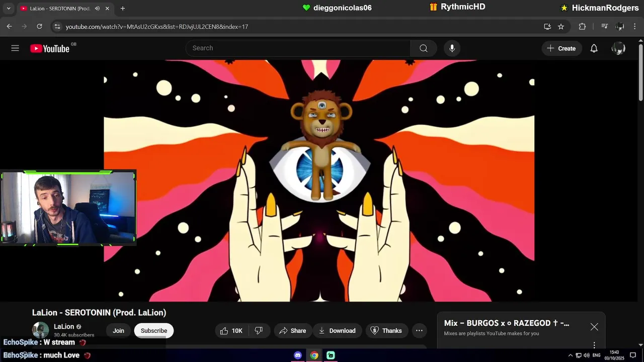Open the YouTube hamburger guide menu
The height and width of the screenshot is (362, 644).
coord(15,48)
